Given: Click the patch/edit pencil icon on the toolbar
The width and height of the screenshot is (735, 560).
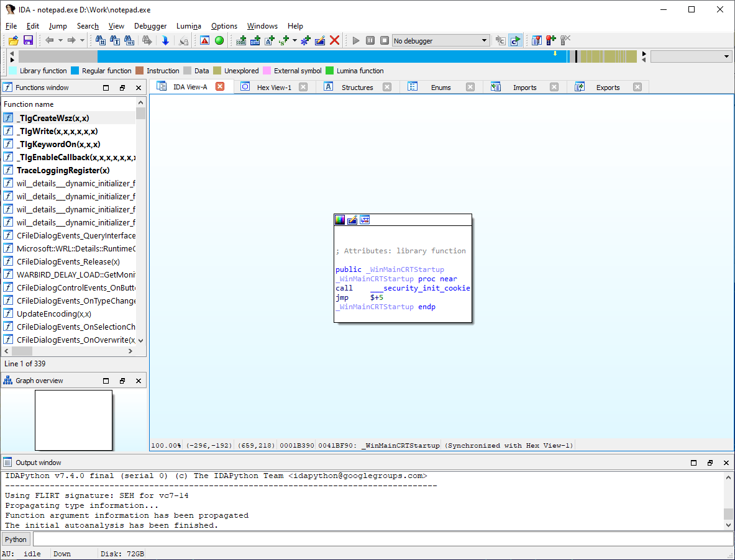Looking at the screenshot, I should point(319,40).
